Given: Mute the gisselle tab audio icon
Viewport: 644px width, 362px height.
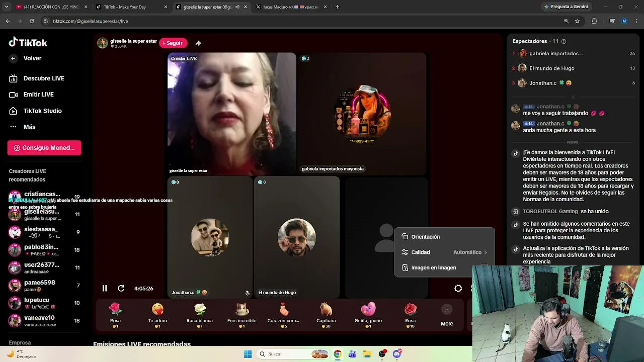Looking at the screenshot, I should click(238, 7).
